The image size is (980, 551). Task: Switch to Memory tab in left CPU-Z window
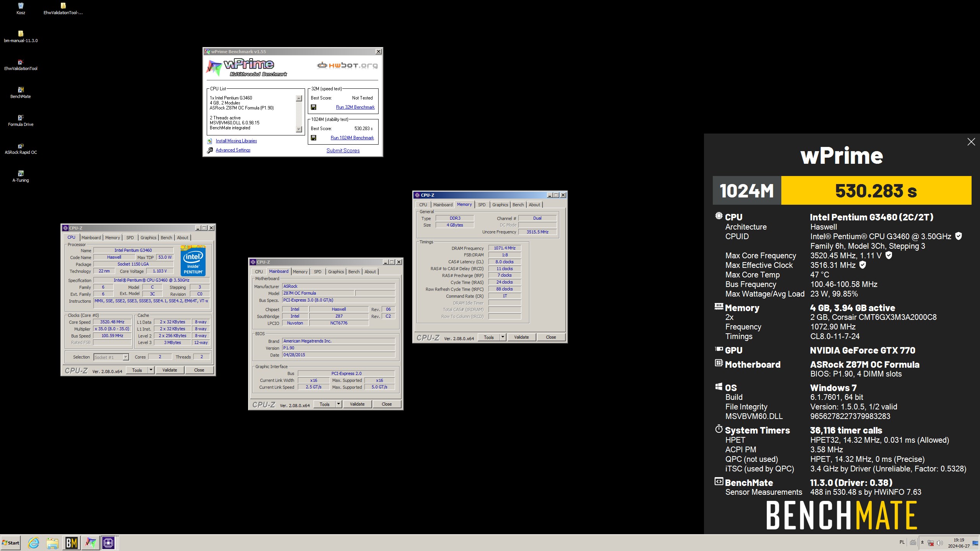click(113, 238)
